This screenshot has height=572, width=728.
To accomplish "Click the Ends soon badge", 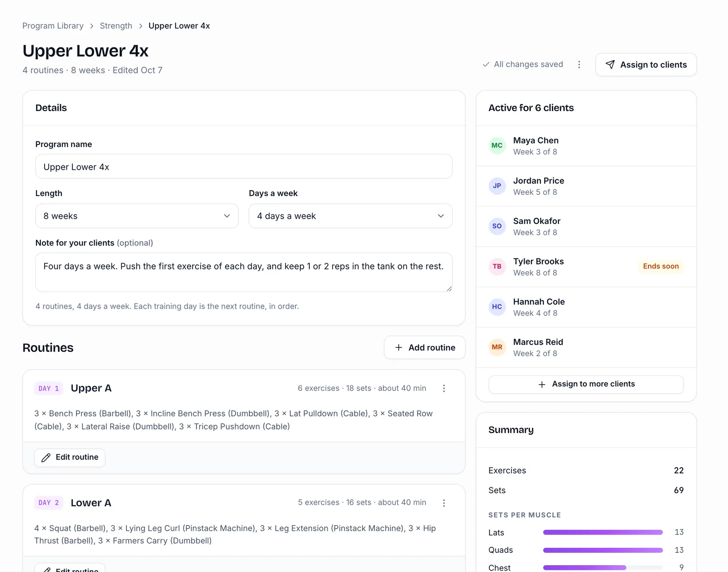I will [x=661, y=266].
